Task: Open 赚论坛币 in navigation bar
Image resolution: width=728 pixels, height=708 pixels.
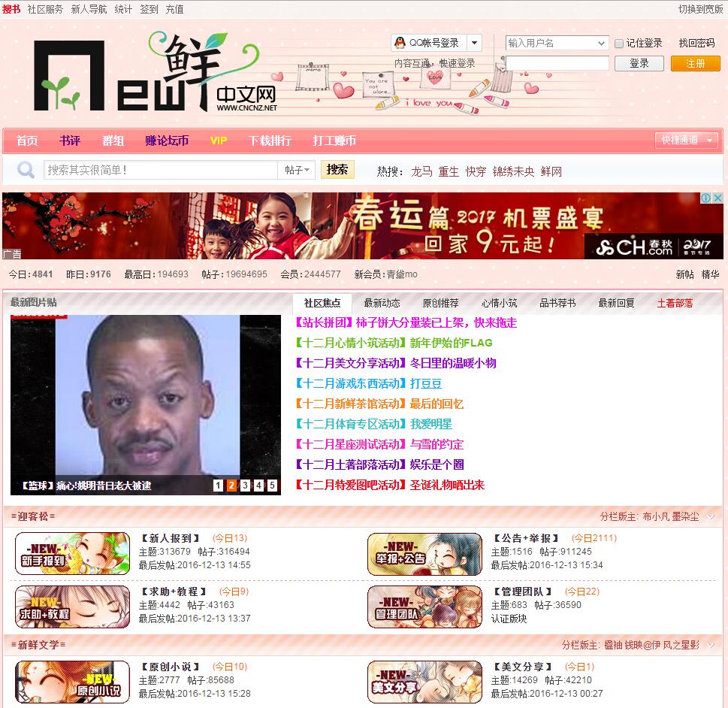Action: coord(167,141)
